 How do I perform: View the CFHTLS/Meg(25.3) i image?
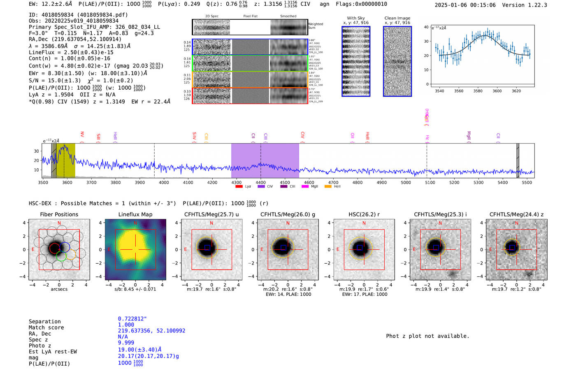(x=440, y=250)
